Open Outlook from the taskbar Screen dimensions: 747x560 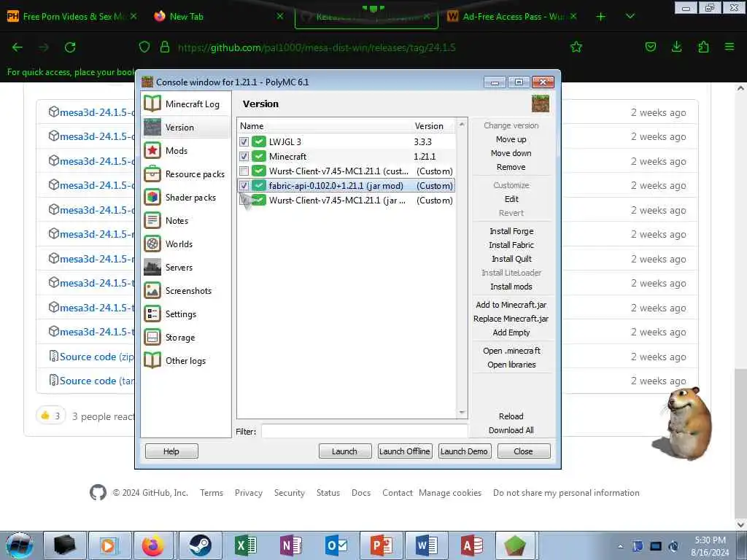tap(336, 545)
